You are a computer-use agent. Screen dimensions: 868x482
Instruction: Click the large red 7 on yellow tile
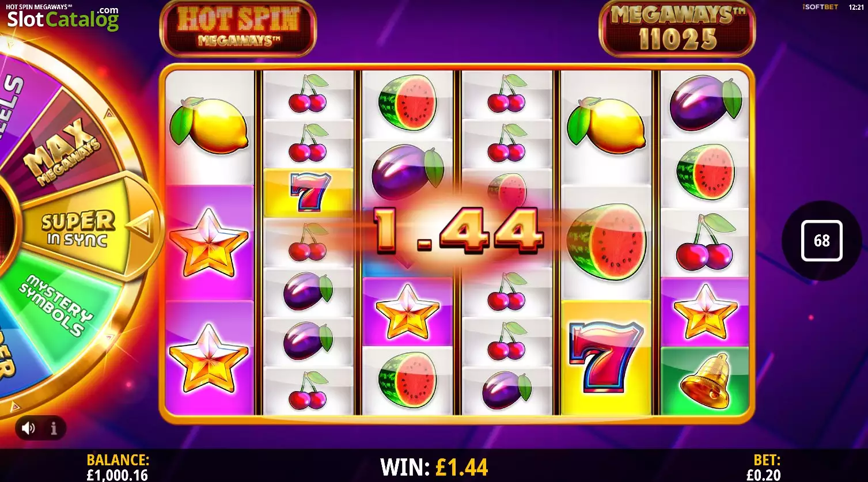point(607,357)
